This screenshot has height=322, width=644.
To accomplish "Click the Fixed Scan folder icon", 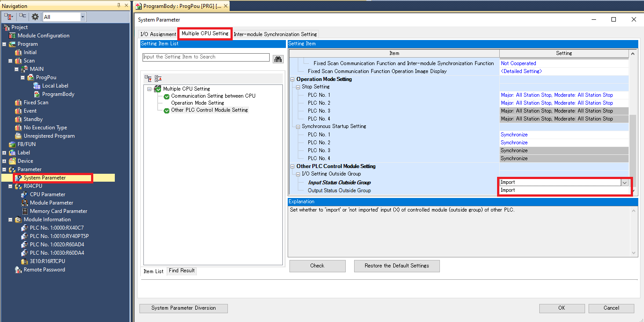I will [x=18, y=102].
